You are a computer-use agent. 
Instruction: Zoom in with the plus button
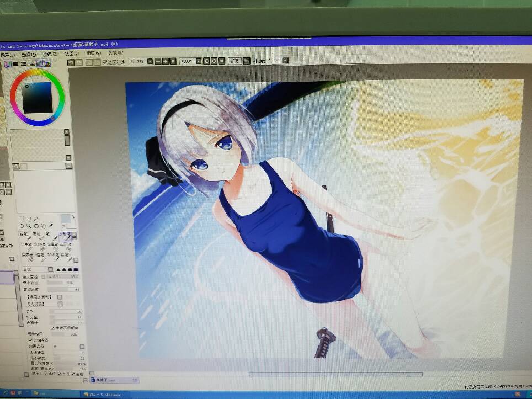[166, 61]
